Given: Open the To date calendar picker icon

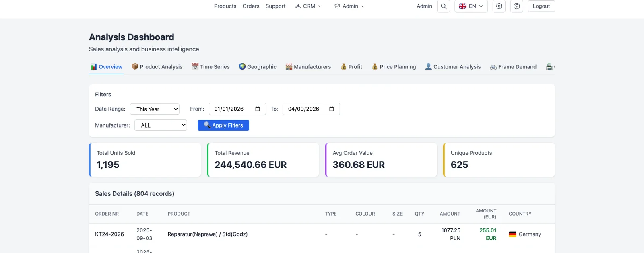Looking at the screenshot, I should coord(332,109).
